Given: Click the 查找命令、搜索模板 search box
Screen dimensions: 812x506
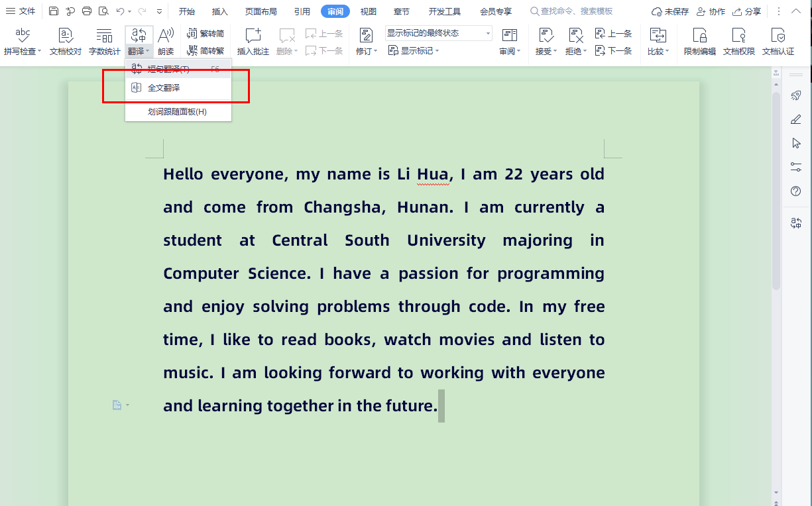Looking at the screenshot, I should [x=571, y=11].
